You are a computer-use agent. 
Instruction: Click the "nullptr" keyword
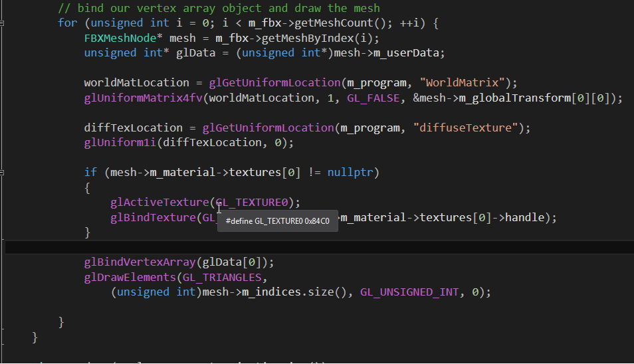point(350,173)
